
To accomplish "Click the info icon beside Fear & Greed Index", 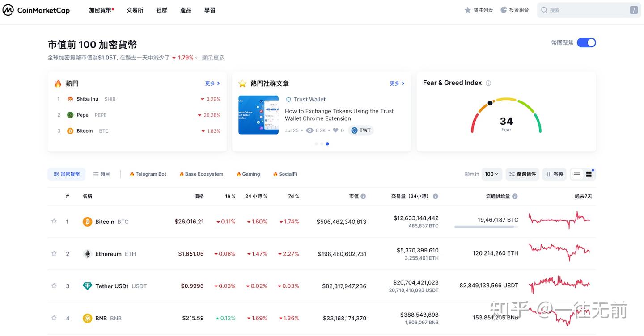I will click(x=488, y=83).
